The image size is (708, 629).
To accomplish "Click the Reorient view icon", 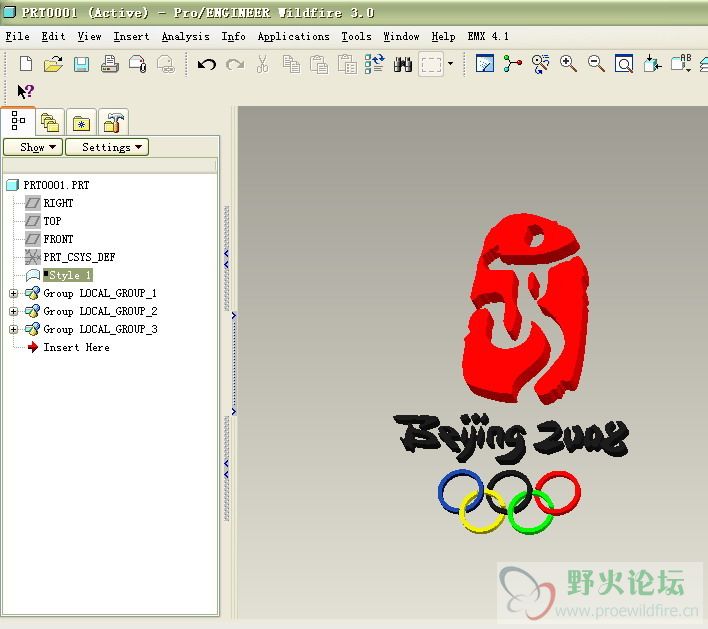I will tap(652, 64).
